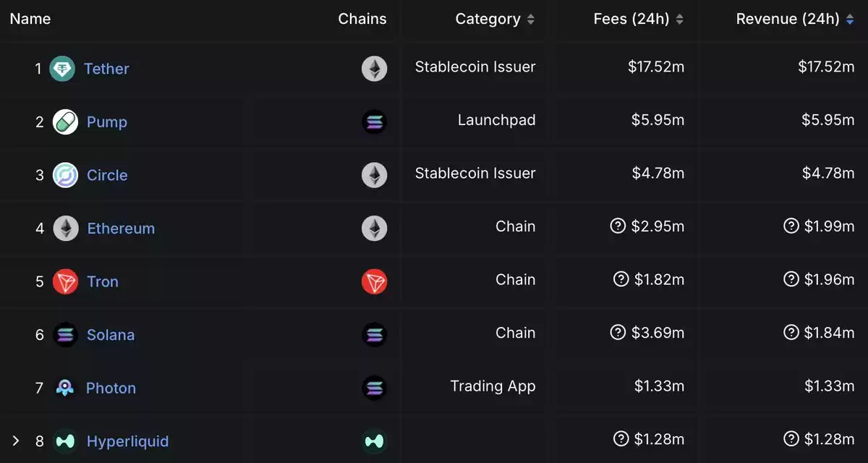Sort by Category column header

495,20
